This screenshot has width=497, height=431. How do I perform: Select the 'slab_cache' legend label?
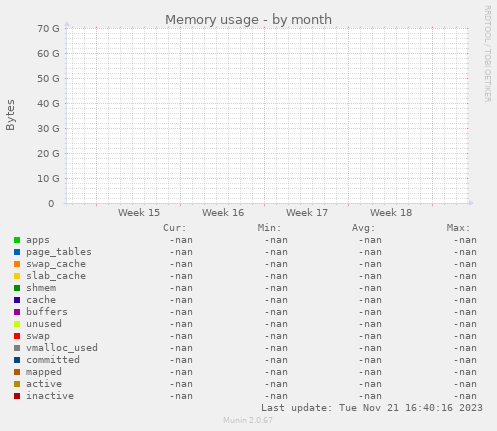[x=56, y=276]
